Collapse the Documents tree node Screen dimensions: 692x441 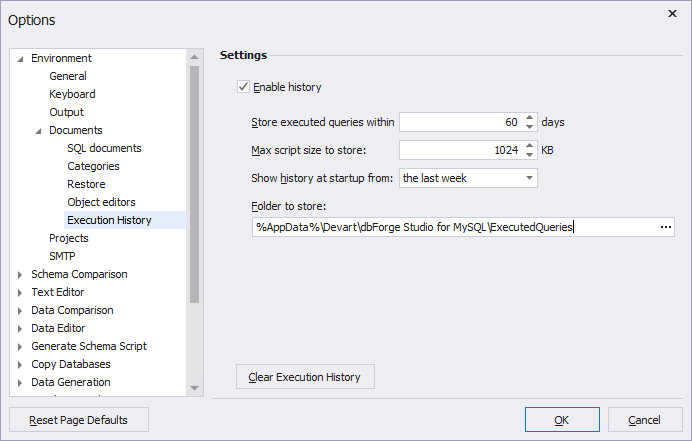(38, 131)
